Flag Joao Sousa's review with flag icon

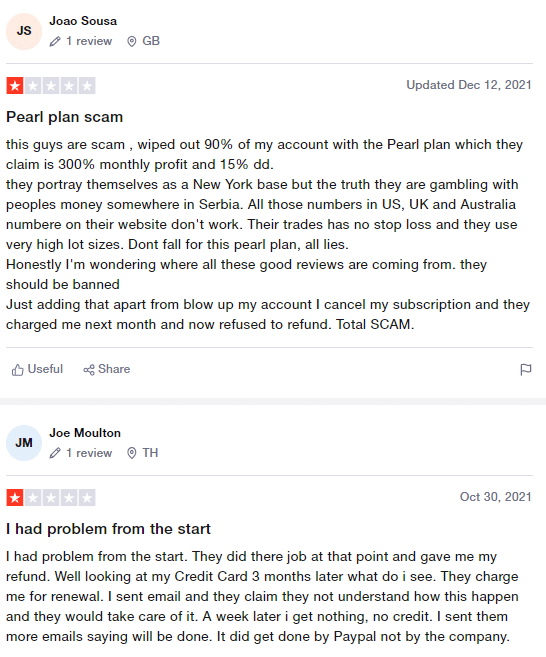tap(525, 370)
